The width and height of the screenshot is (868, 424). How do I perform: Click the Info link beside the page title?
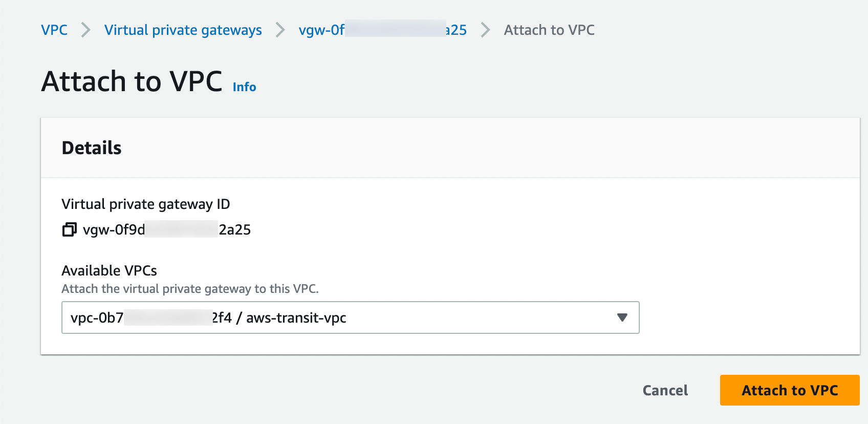pos(244,87)
